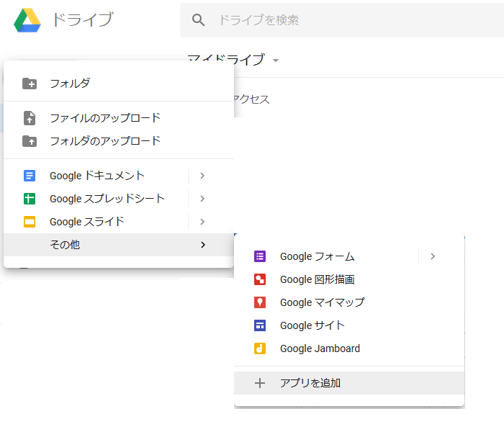Screen dimensions: 504x432
Task: Choose ファイルのアップロード menu entry
Action: coord(118,118)
